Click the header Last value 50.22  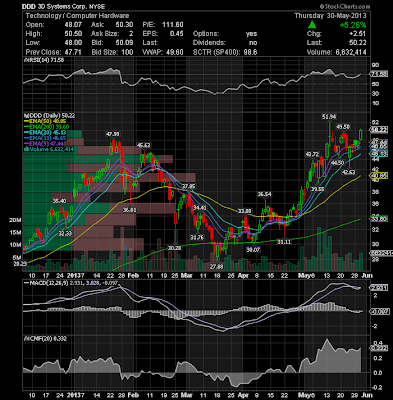[x=357, y=43]
